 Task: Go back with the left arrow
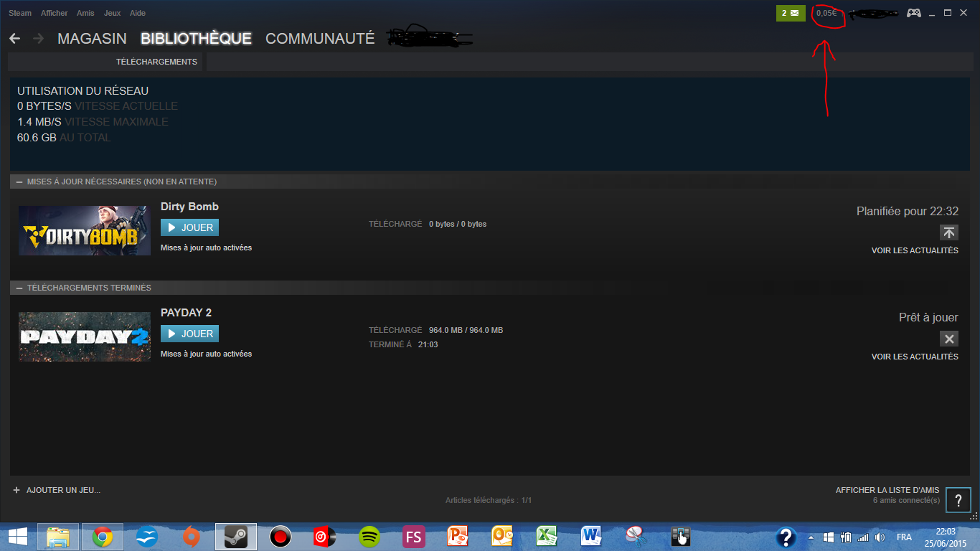(x=14, y=38)
